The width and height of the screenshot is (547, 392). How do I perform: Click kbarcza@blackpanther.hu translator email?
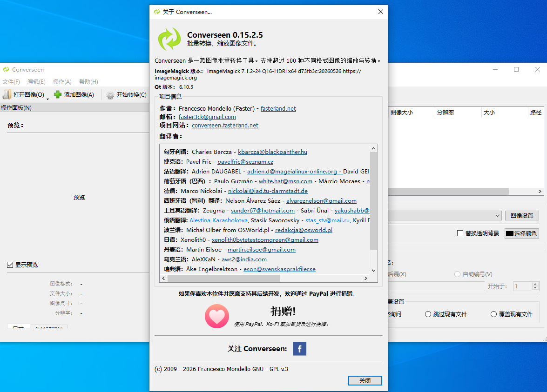point(272,152)
